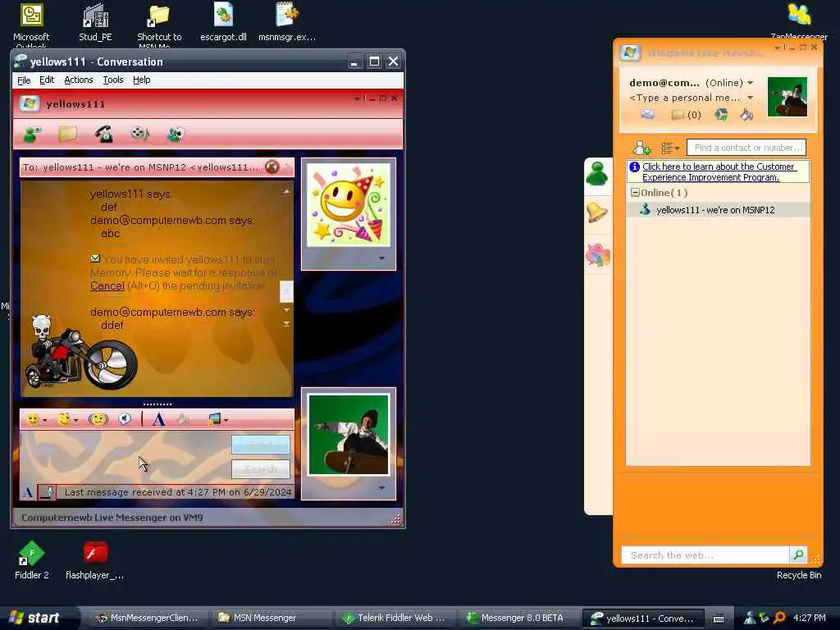Click the web search magnifier button
The image size is (840, 630).
coord(798,555)
